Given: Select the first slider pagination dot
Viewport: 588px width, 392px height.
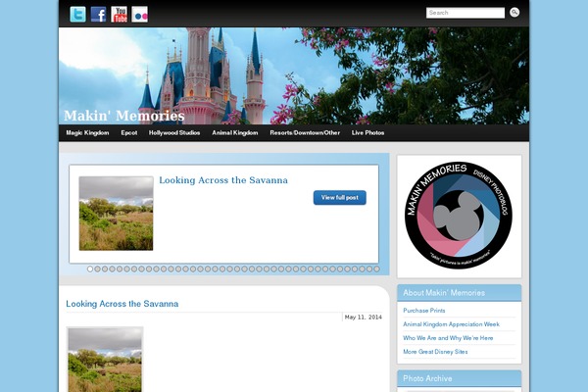Looking at the screenshot, I should [90, 269].
